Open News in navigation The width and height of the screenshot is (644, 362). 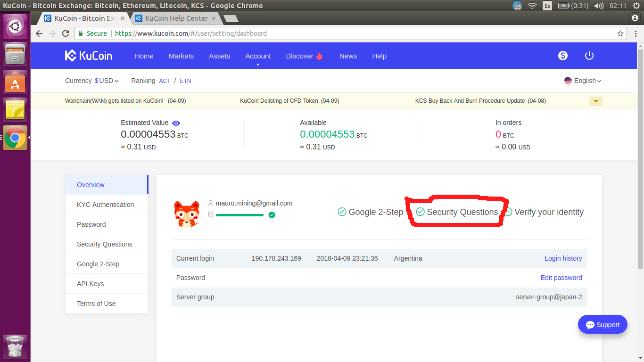(x=348, y=56)
